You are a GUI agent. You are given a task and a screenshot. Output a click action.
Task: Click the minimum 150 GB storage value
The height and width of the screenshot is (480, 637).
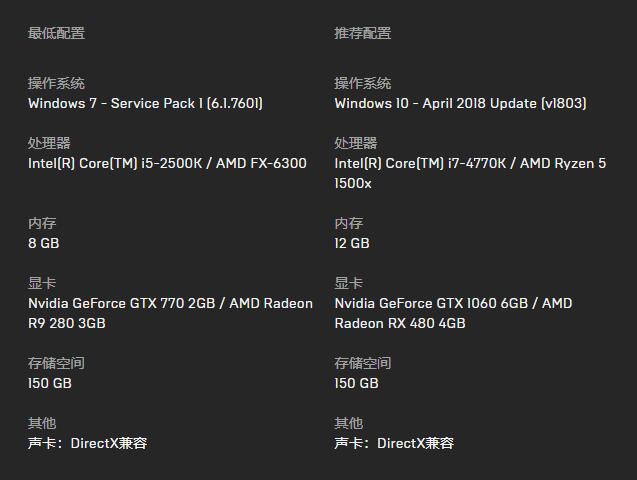pyautogui.click(x=50, y=383)
